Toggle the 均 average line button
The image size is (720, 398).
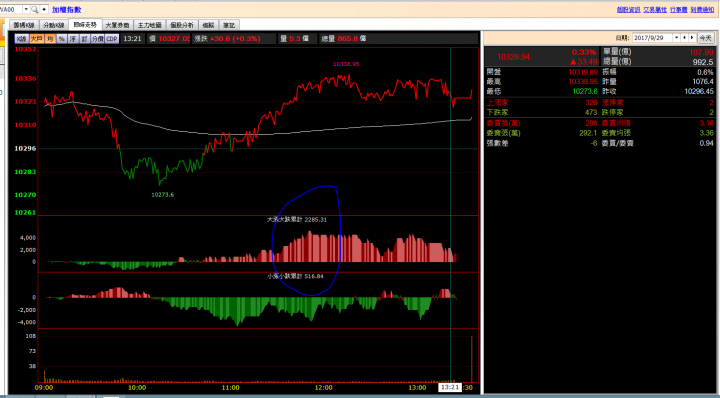coord(50,39)
